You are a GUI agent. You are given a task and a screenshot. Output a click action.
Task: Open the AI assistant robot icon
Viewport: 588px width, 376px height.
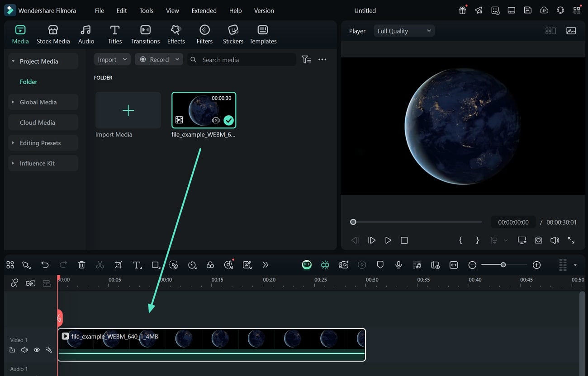coord(307,265)
